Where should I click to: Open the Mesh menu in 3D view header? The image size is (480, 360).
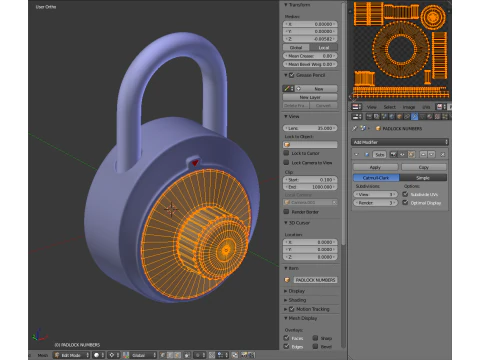pos(43,355)
